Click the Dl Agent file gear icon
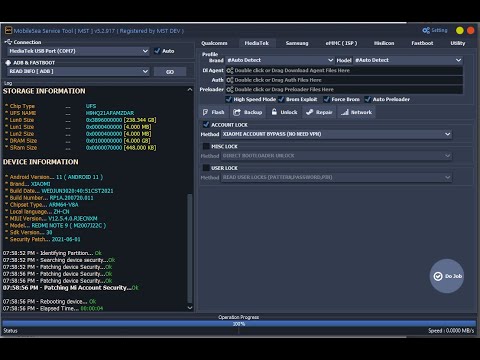The image size is (480, 360). pyautogui.click(x=230, y=70)
